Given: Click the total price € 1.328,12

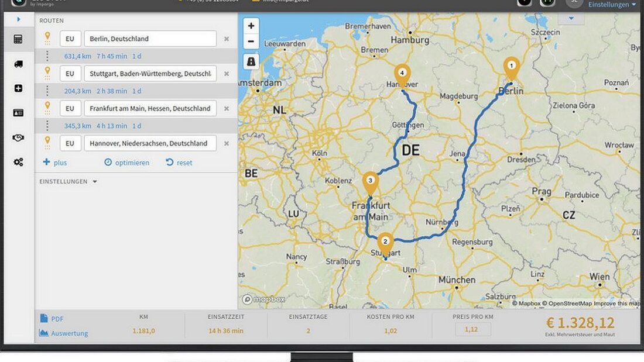Looking at the screenshot, I should pyautogui.click(x=580, y=323).
